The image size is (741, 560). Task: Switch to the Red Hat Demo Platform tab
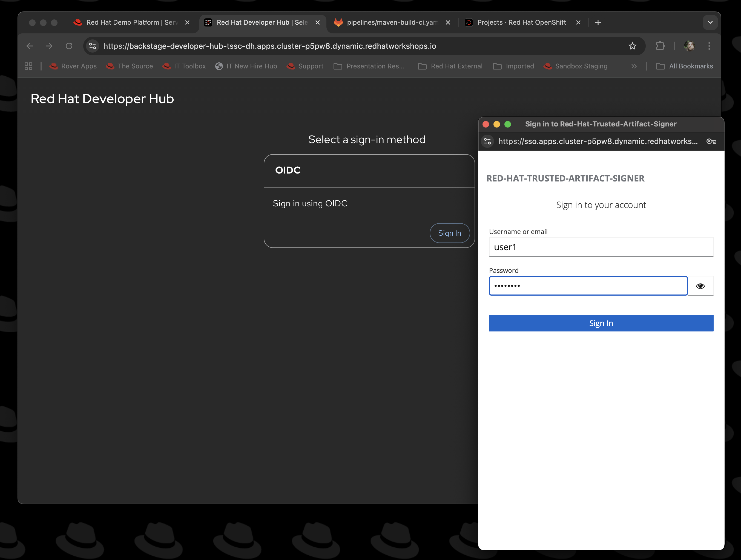click(127, 22)
